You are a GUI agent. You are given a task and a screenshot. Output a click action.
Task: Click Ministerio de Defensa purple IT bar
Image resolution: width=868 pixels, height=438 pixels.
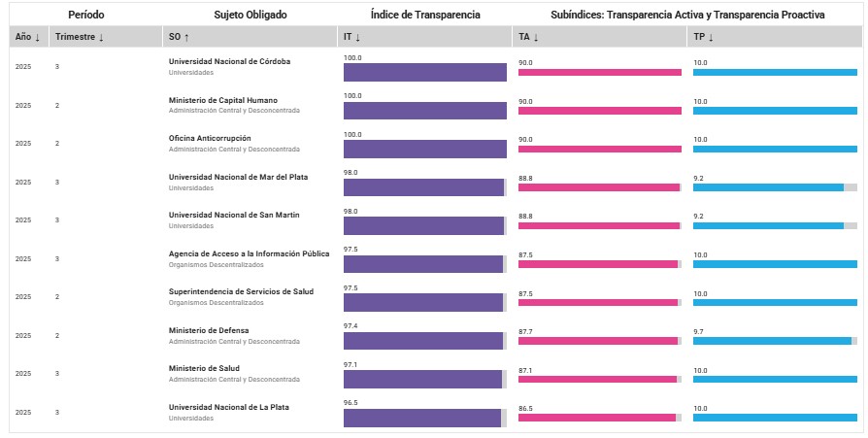point(423,341)
